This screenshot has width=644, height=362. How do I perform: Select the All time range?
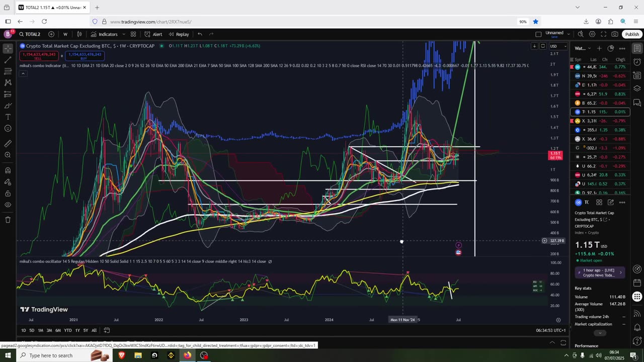(94, 330)
